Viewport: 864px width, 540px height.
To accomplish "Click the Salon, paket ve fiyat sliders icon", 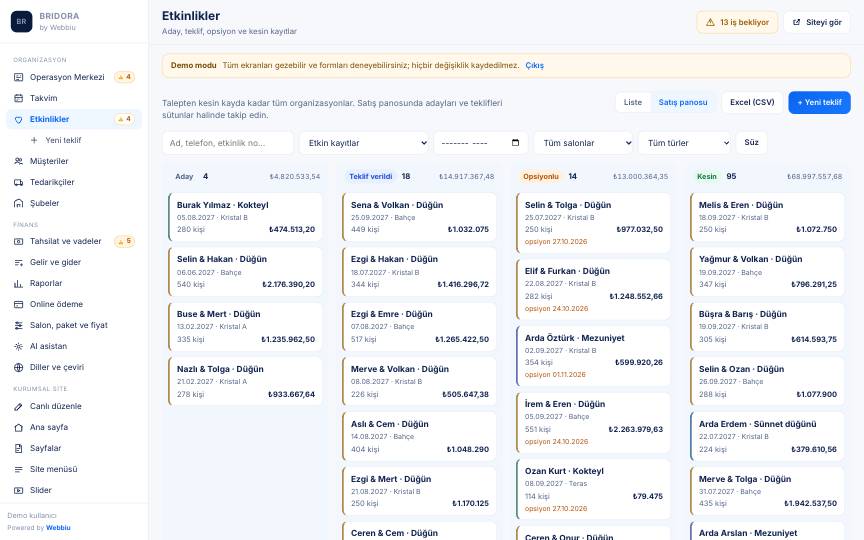I will (x=18, y=325).
